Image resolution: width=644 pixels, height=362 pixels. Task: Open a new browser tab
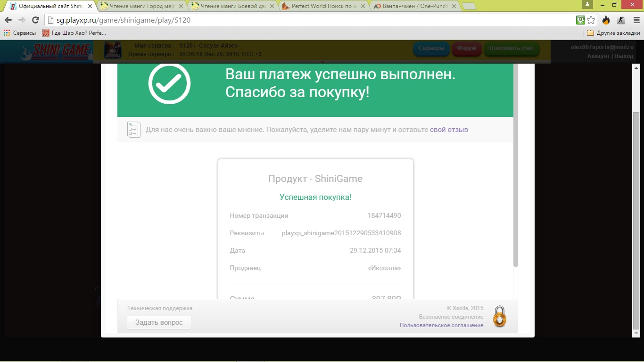(x=468, y=7)
